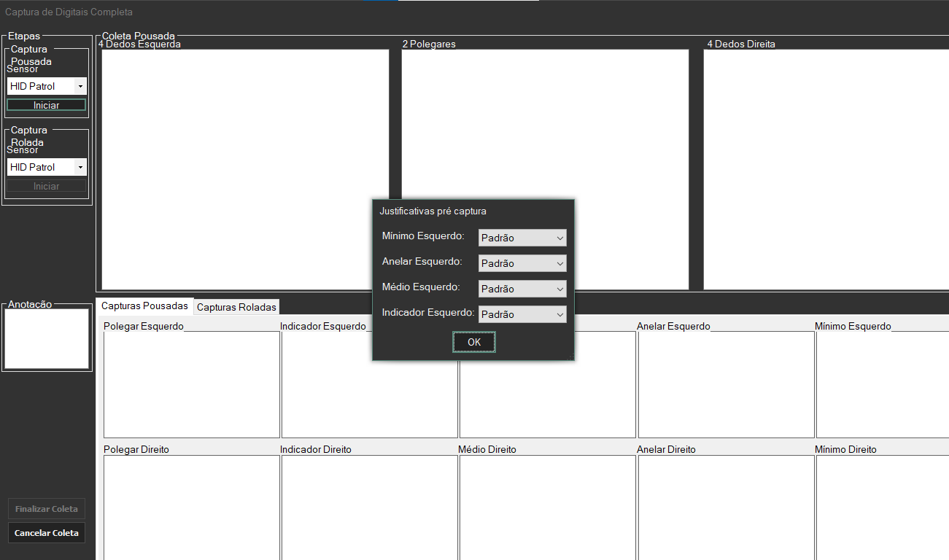Viewport: 949px width, 560px height.
Task: Open Captura Pousada sensor dropdown
Action: pos(47,86)
